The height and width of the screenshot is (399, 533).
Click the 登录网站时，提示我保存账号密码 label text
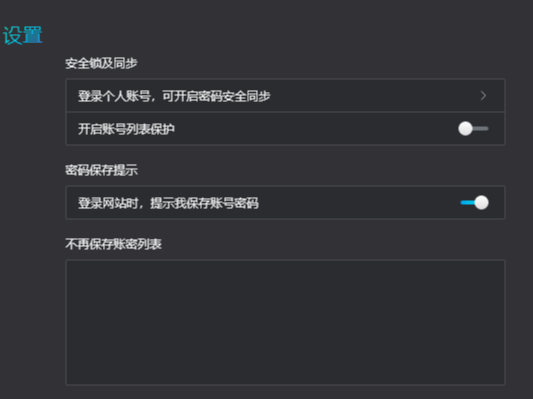[168, 203]
